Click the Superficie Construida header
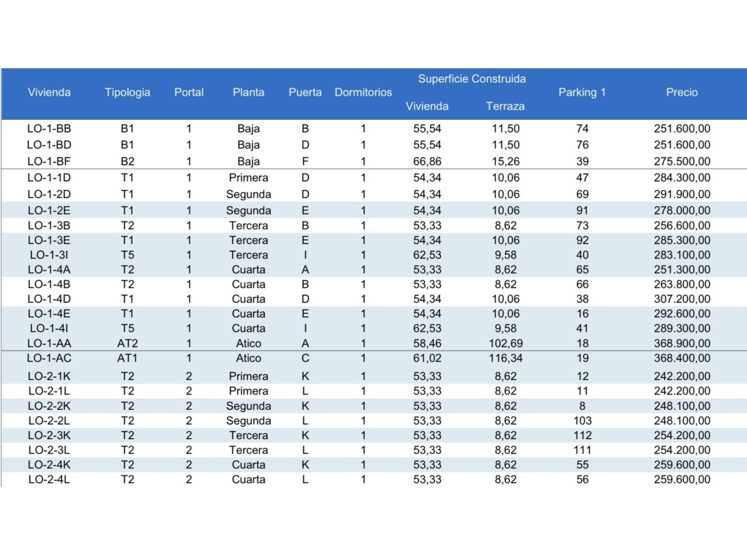This screenshot has height=560, width=747. 472,79
